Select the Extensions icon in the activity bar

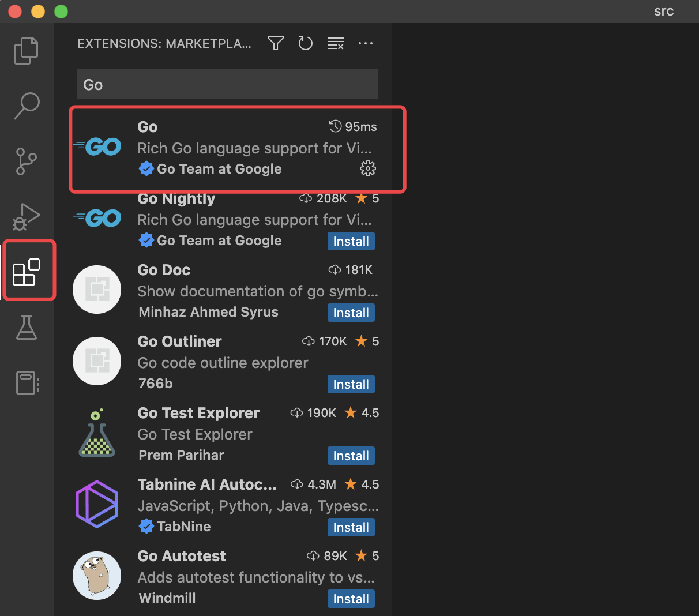tap(28, 270)
